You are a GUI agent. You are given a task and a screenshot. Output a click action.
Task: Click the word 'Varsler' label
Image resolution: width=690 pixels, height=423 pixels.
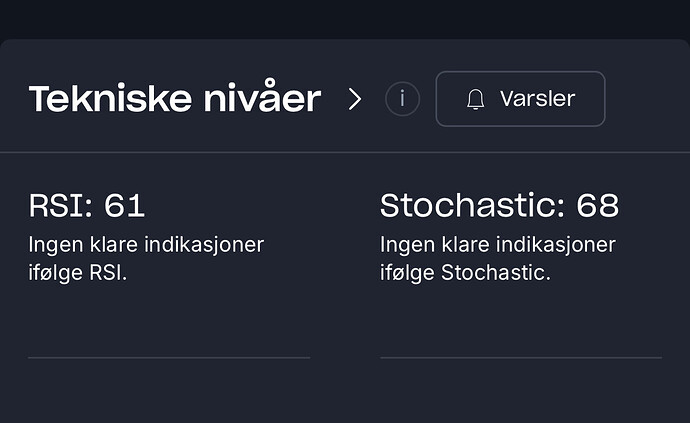[537, 99]
